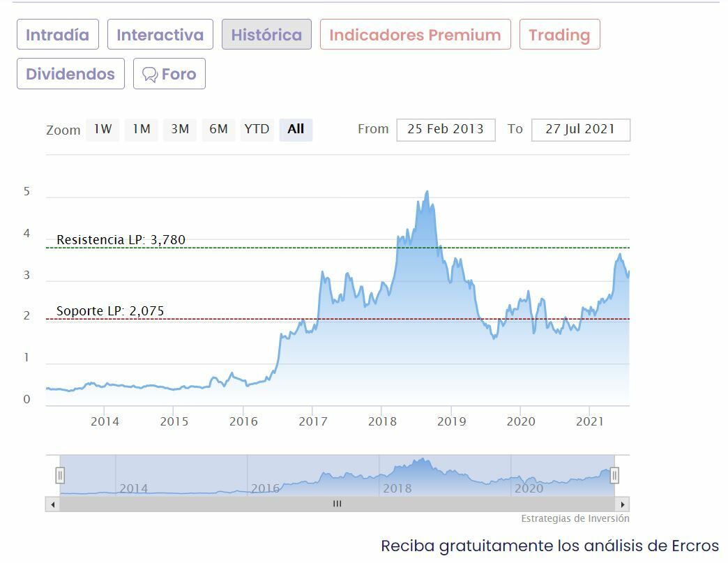Image resolution: width=728 pixels, height=563 pixels.
Task: Edit the From date field 25 Feb 2013
Action: 446,130
